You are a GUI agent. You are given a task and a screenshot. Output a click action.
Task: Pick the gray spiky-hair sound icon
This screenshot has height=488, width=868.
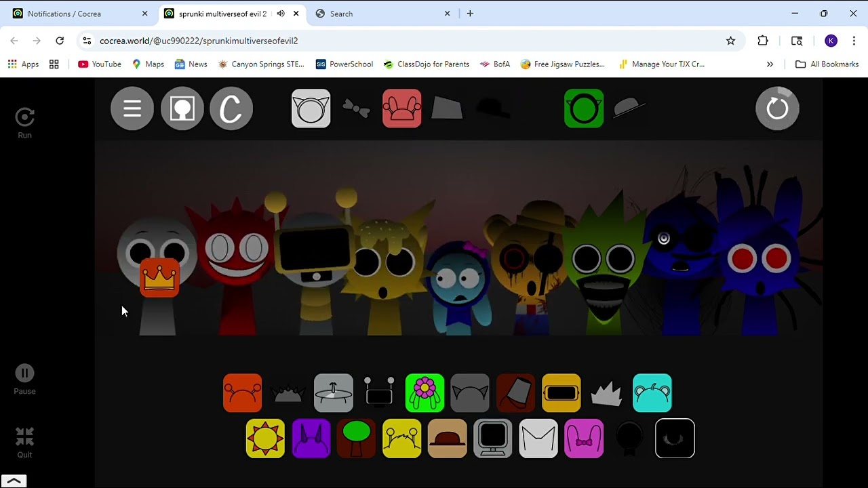(607, 393)
